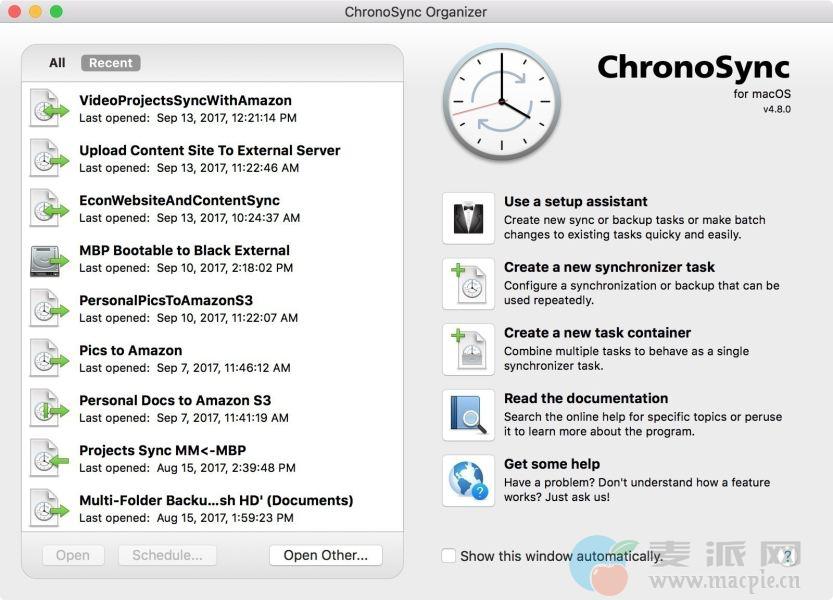Select 'Upload Content Site To External Server' entry
Image resolution: width=833 pixels, height=600 pixels.
(x=209, y=150)
